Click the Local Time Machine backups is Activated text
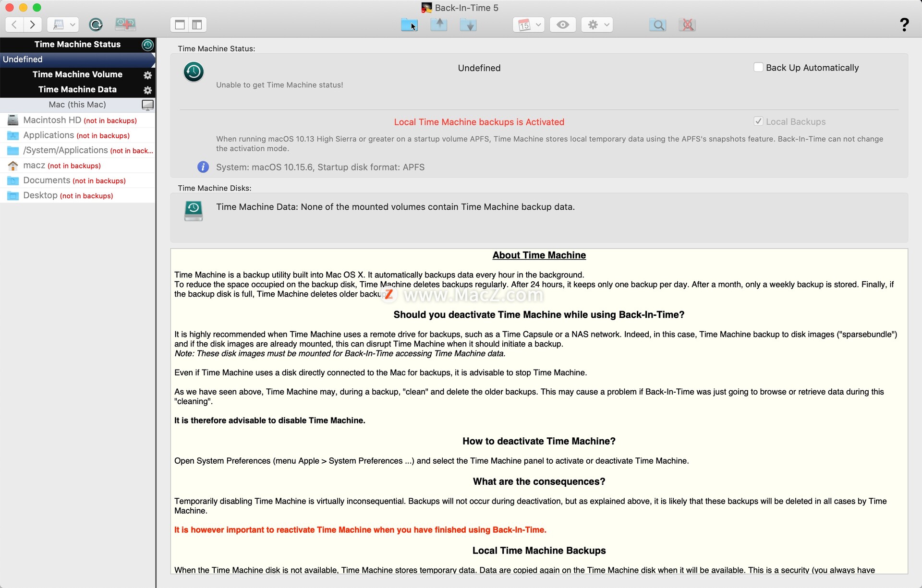Screen dimensions: 922x588 coord(479,122)
